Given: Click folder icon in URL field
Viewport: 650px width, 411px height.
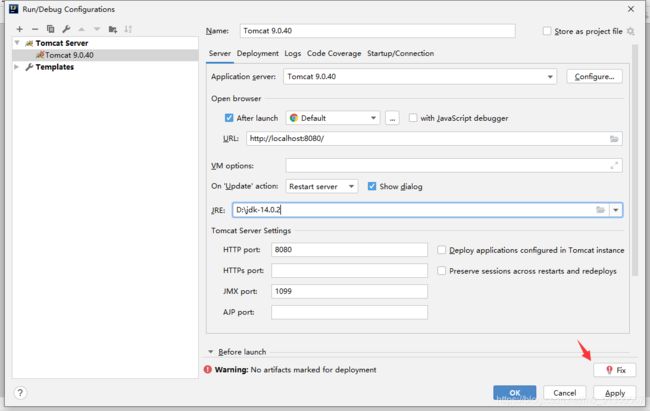Looking at the screenshot, I should click(614, 139).
